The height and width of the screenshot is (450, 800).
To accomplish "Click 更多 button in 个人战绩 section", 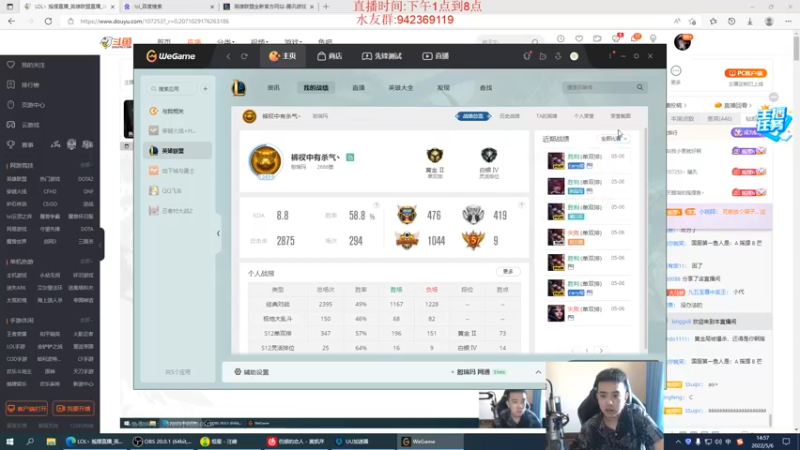I will (508, 271).
